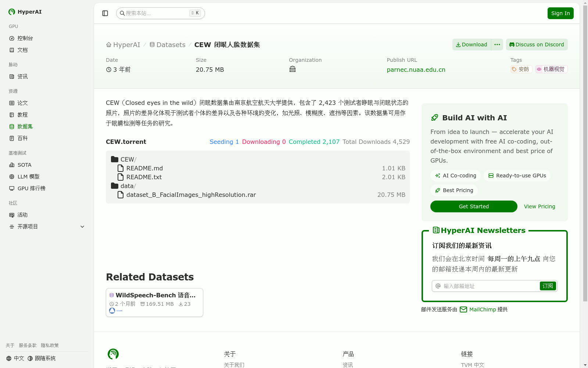This screenshot has width=588, height=368.
Task: Click the Sign In button
Action: pyautogui.click(x=560, y=13)
